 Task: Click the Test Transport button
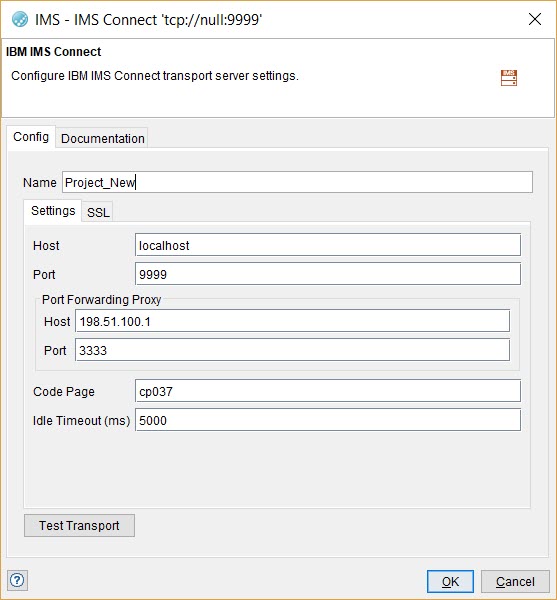(x=79, y=525)
